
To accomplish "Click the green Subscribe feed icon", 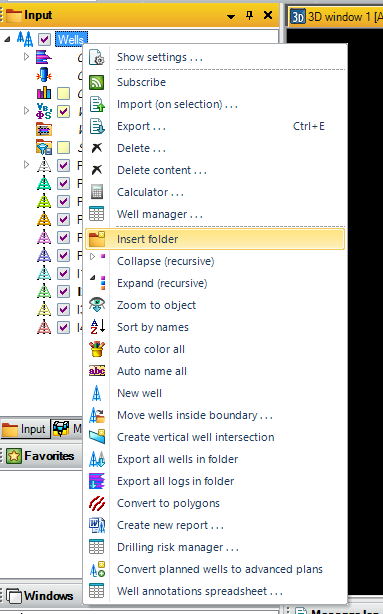I will 96,82.
